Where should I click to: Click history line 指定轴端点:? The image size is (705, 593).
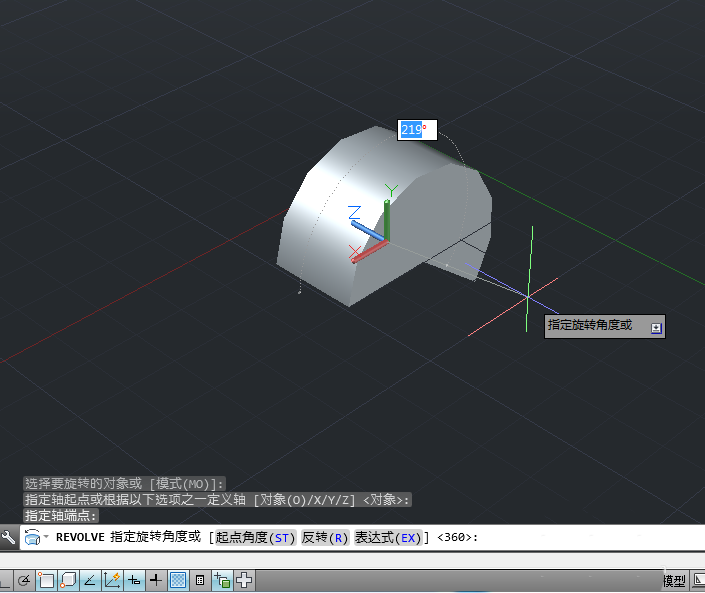pos(61,515)
